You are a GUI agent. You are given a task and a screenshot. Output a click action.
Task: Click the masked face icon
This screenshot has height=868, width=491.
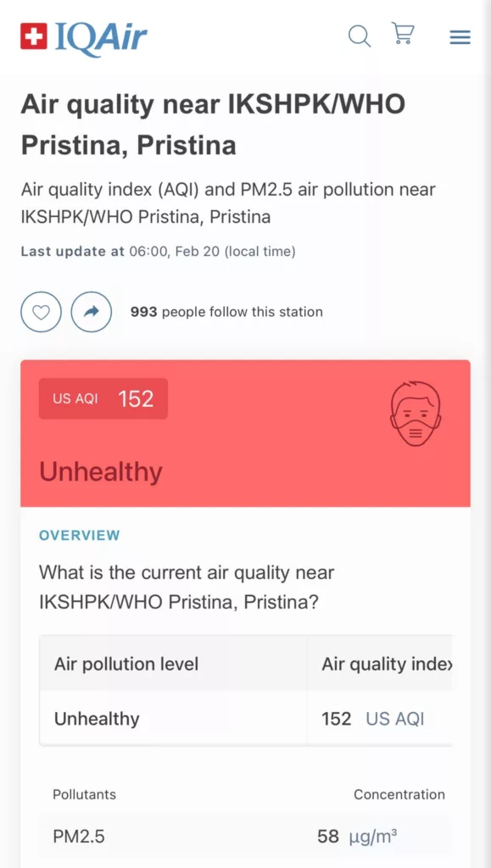416,414
